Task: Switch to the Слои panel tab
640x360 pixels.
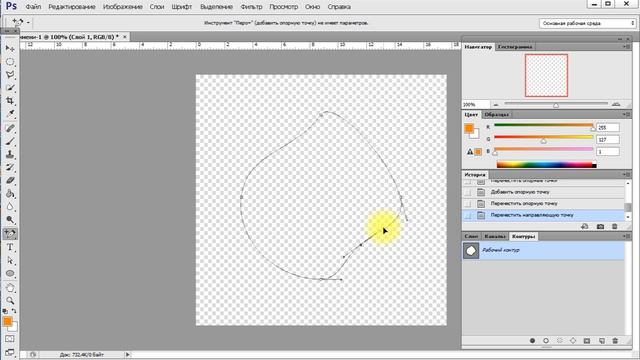Action: (471, 236)
